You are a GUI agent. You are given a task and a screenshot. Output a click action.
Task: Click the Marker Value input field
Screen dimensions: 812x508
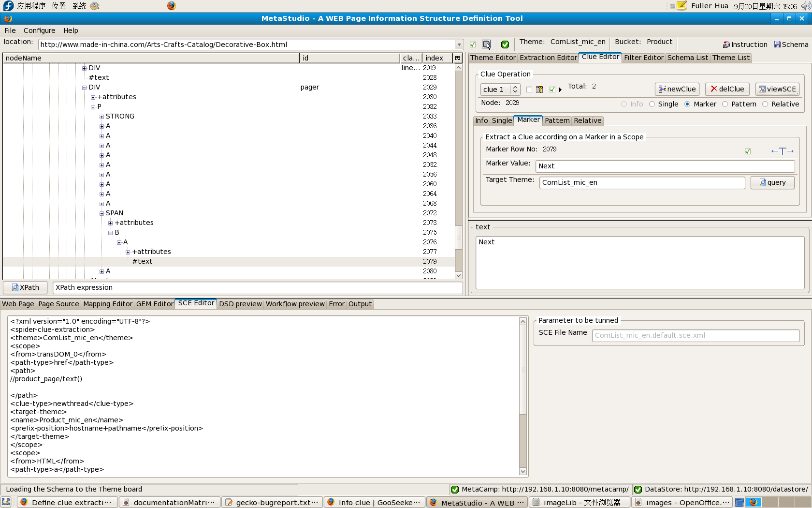[x=665, y=166]
